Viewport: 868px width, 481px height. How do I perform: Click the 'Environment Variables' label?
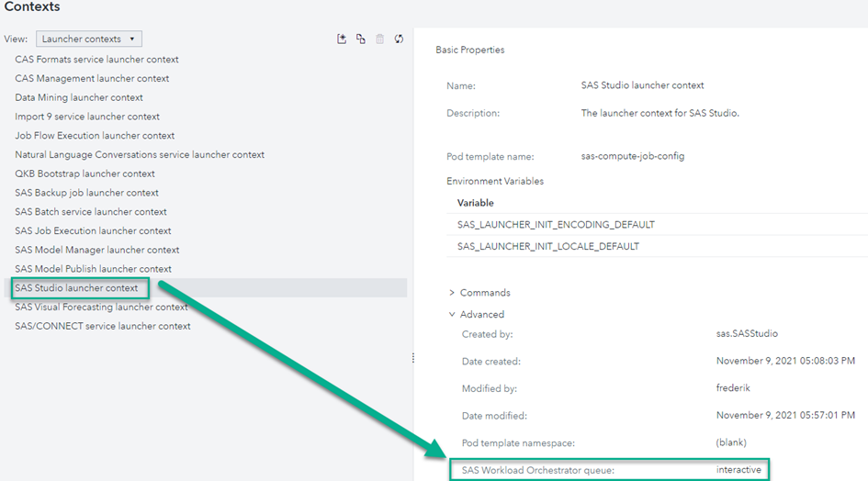pos(495,181)
